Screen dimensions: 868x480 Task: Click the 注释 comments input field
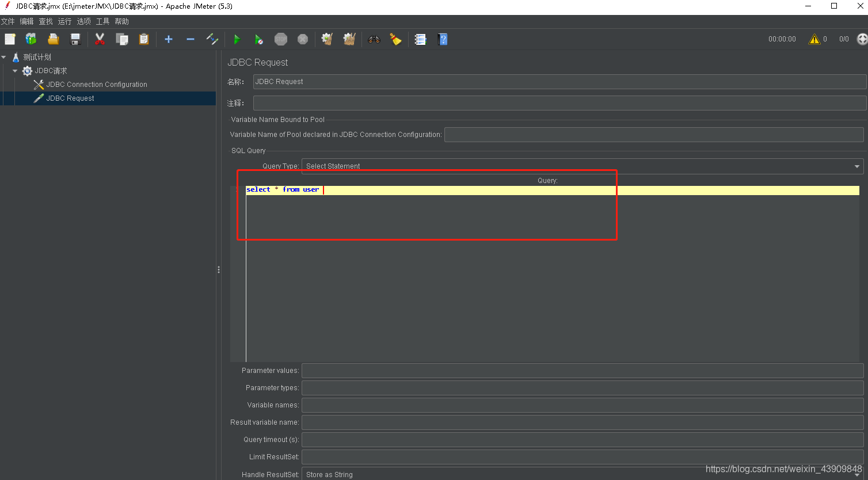(559, 103)
